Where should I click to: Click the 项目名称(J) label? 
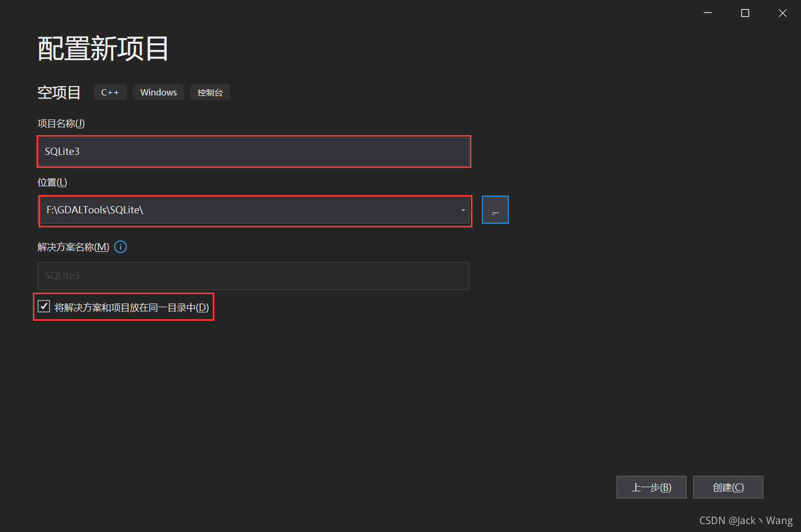pyautogui.click(x=61, y=124)
